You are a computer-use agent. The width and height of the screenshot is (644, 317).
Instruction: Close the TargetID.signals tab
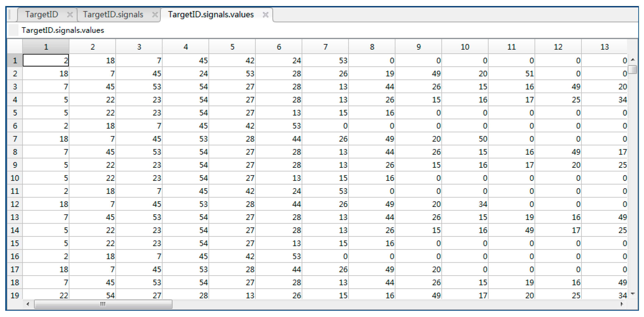(x=155, y=15)
